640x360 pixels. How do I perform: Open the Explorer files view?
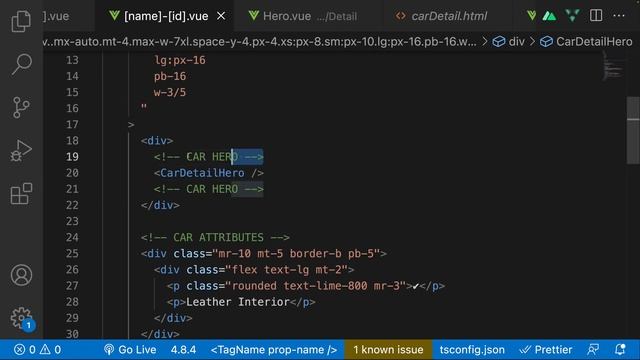pyautogui.click(x=21, y=21)
